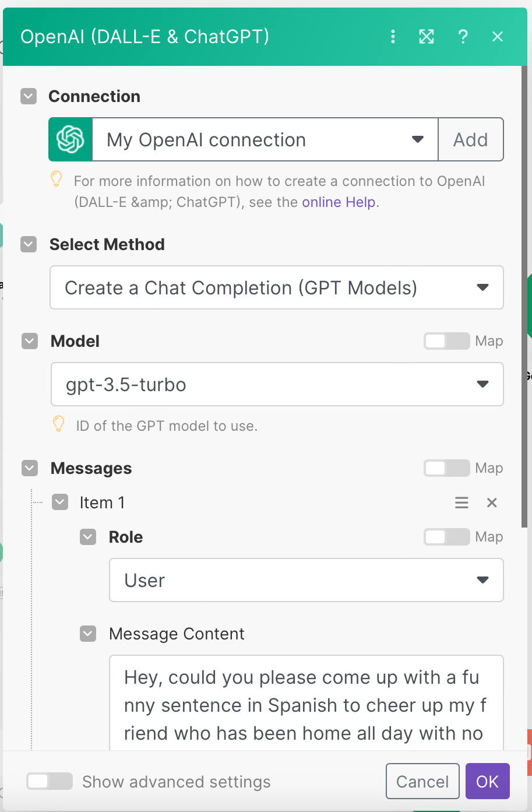Screen dimensions: 532x812
Task: Collapse the Connection section chevron
Action: point(29,96)
